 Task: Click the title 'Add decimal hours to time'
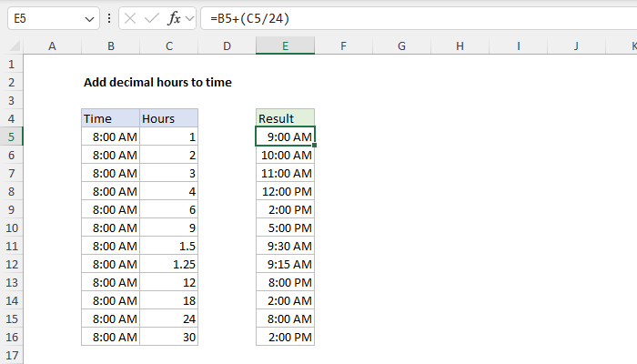coord(157,83)
